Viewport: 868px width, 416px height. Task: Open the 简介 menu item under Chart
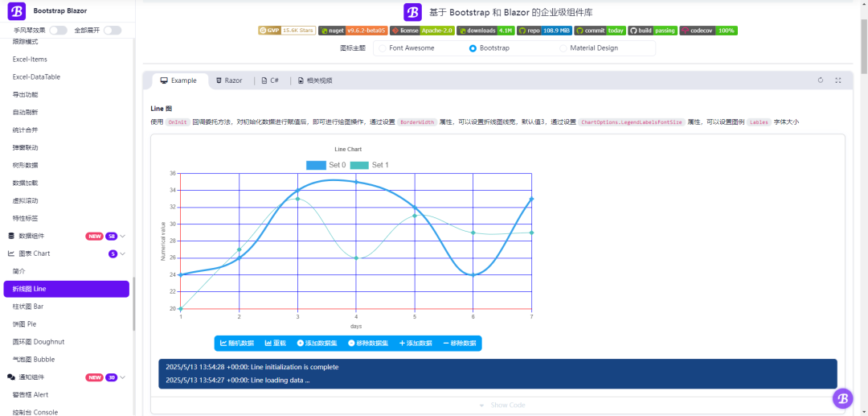tap(67, 271)
